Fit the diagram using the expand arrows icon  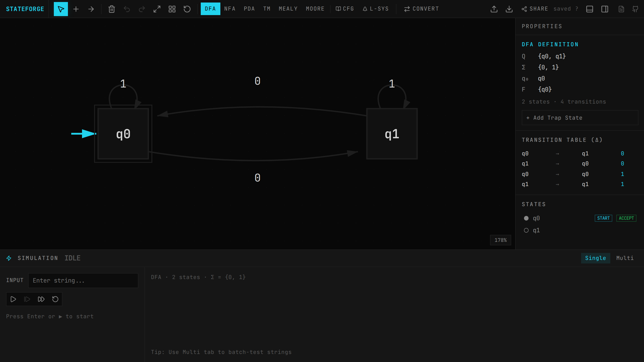point(157,9)
